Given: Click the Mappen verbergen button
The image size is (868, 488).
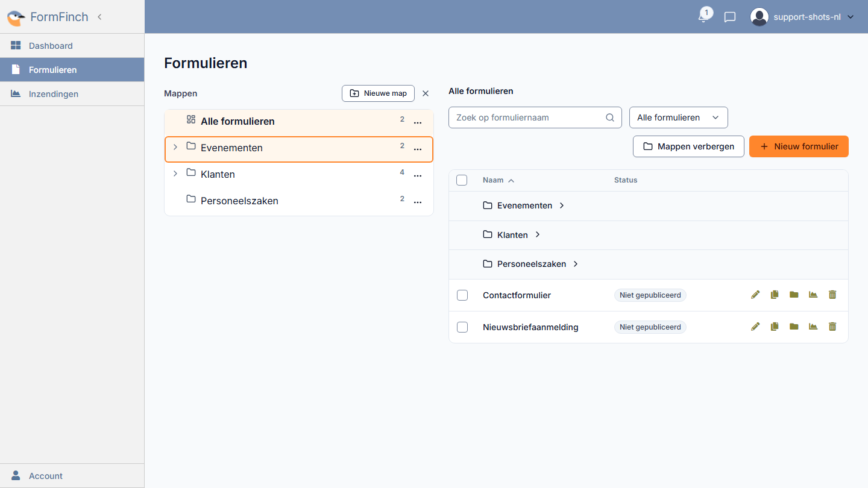Looking at the screenshot, I should coord(688,146).
